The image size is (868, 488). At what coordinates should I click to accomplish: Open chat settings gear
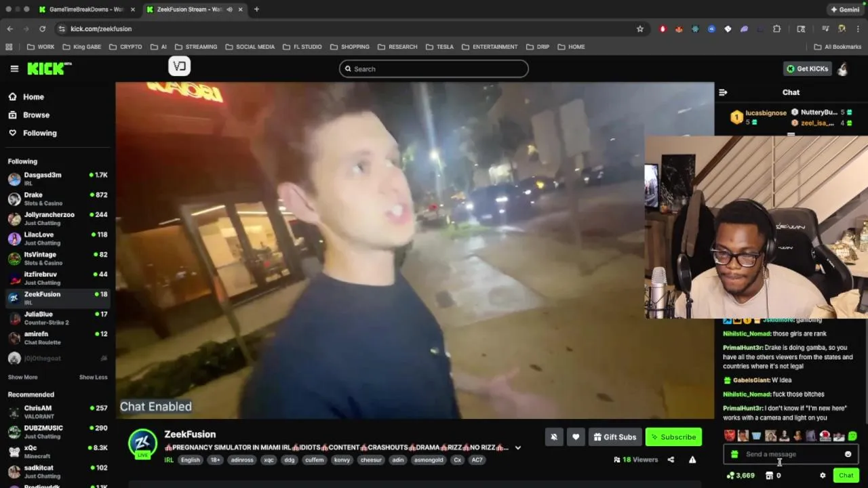823,476
